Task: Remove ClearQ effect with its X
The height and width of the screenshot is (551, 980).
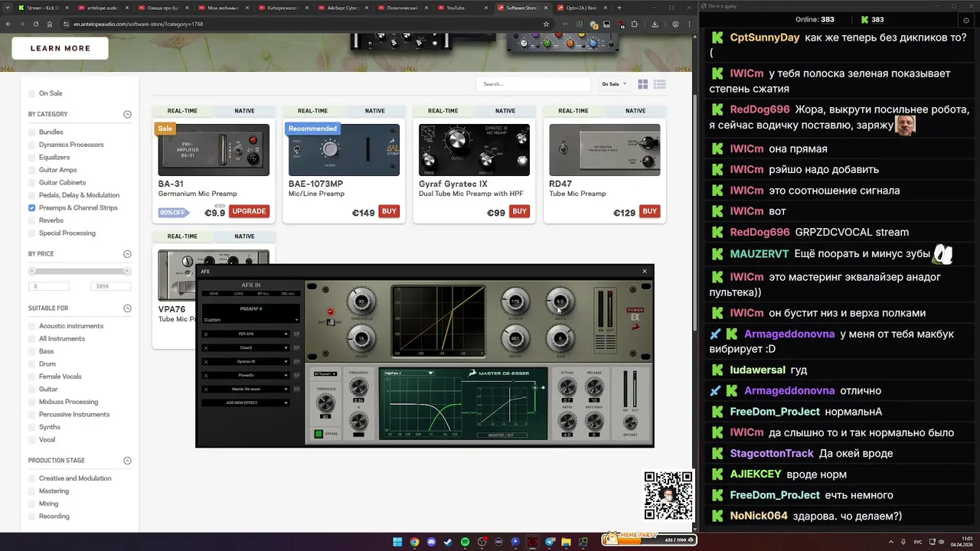Action: [206, 347]
